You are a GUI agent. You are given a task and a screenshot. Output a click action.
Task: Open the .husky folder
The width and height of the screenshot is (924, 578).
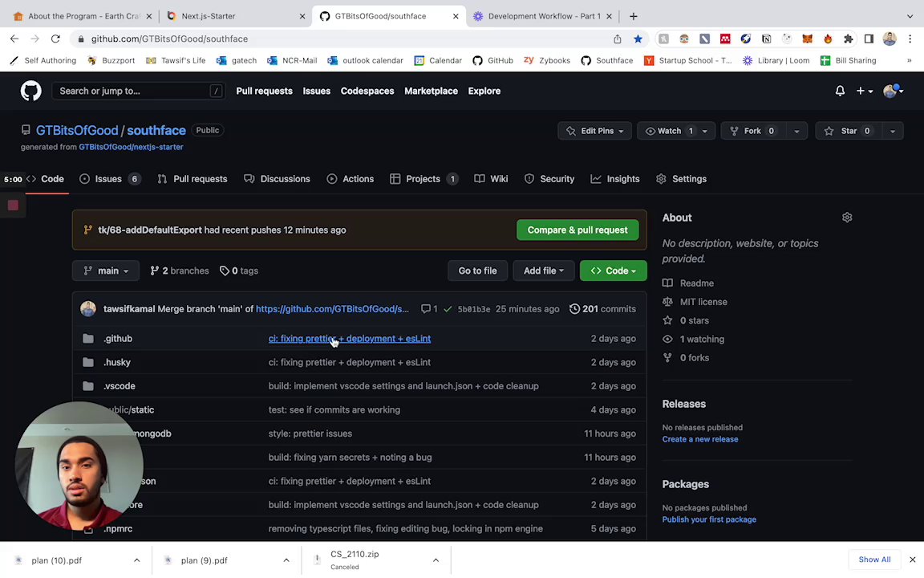(116, 362)
